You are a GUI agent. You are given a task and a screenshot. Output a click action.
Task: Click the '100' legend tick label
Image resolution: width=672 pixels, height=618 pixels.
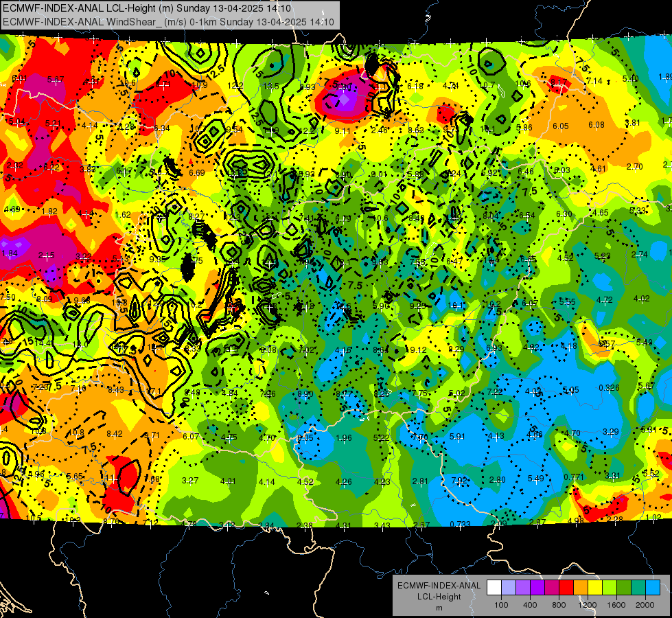[x=502, y=605]
